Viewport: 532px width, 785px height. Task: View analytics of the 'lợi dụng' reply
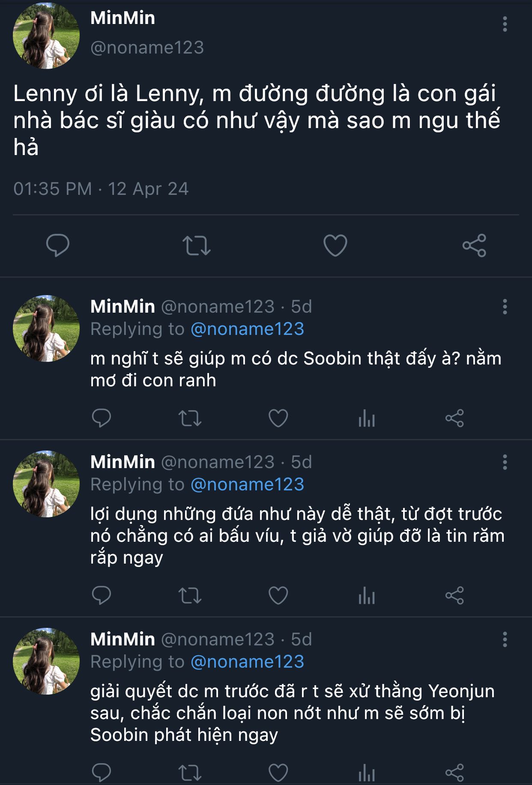(367, 595)
